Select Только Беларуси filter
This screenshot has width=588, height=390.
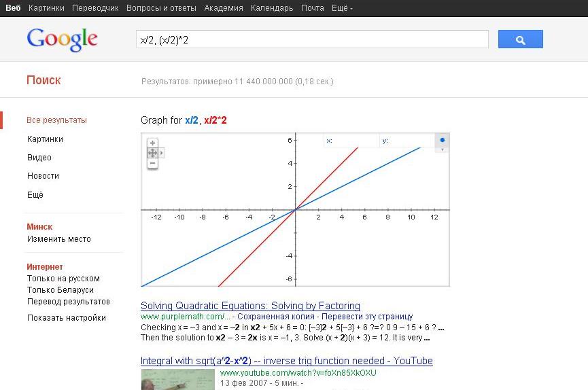pos(60,290)
